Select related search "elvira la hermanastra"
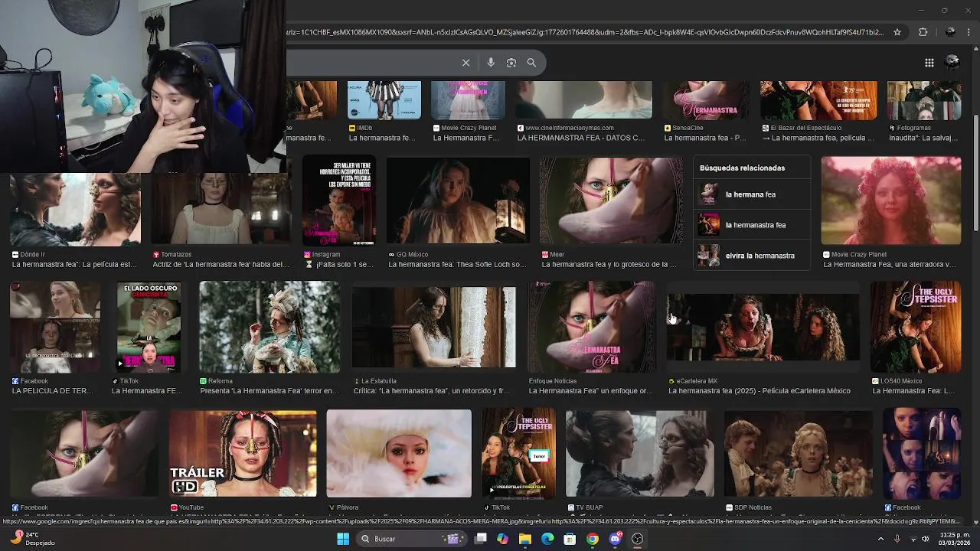Viewport: 980px width, 551px height. [751, 256]
